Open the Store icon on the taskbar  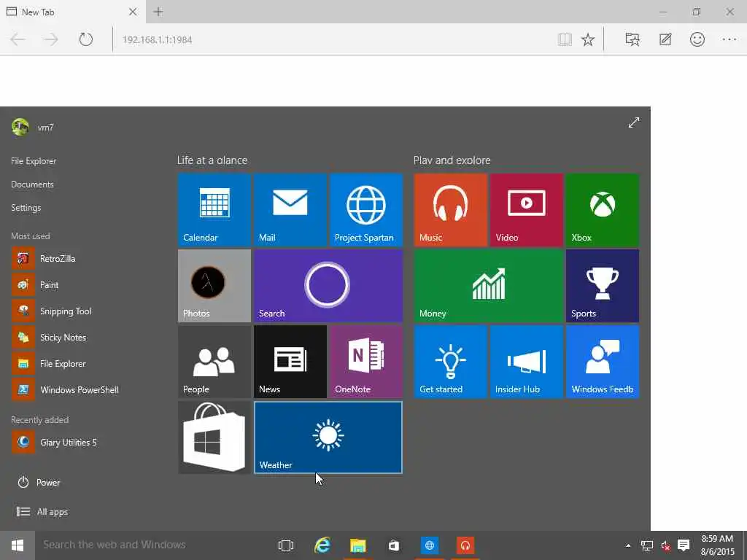click(x=393, y=545)
